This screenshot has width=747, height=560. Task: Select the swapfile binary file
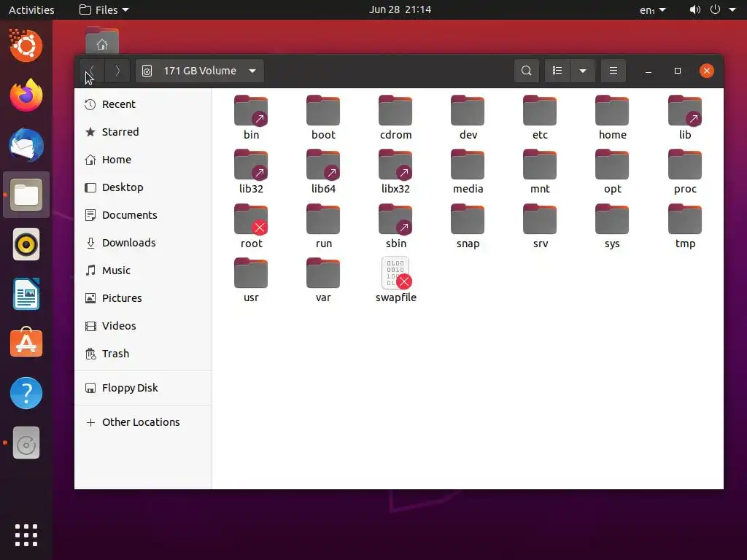[x=395, y=281]
